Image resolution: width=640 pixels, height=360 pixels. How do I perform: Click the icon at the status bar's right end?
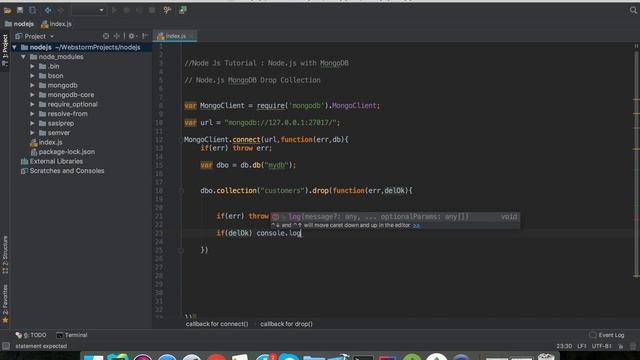633,346
